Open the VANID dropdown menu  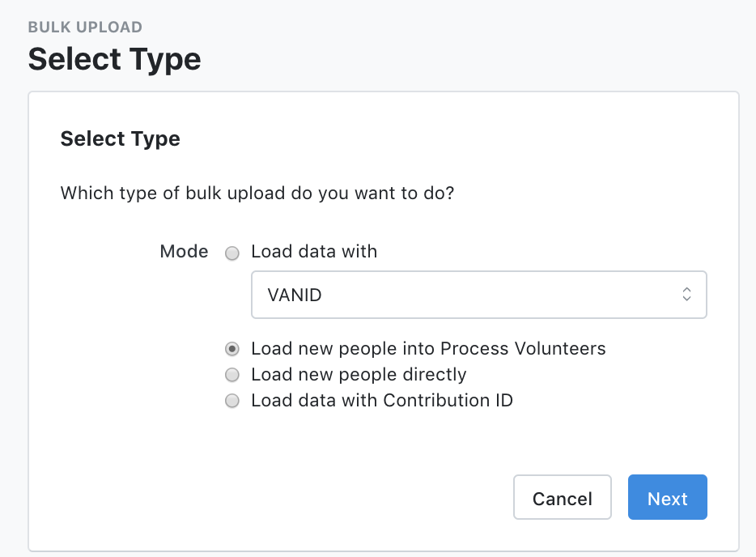[478, 295]
